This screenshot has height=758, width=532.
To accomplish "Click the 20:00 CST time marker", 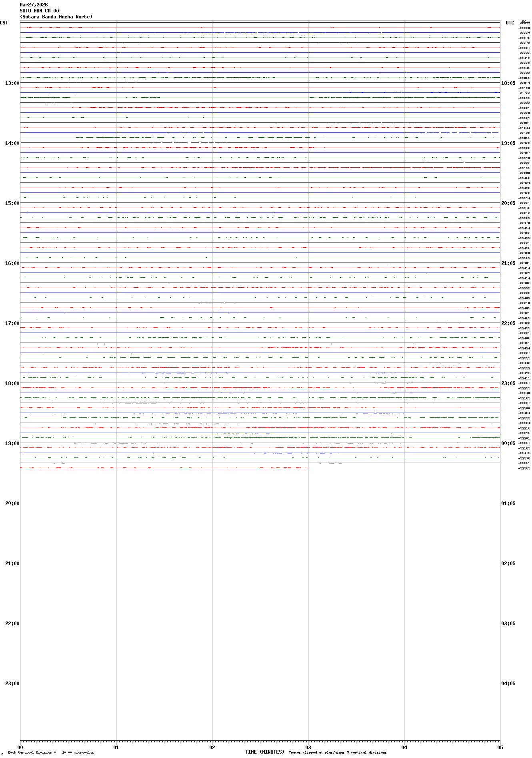I will (x=12, y=503).
